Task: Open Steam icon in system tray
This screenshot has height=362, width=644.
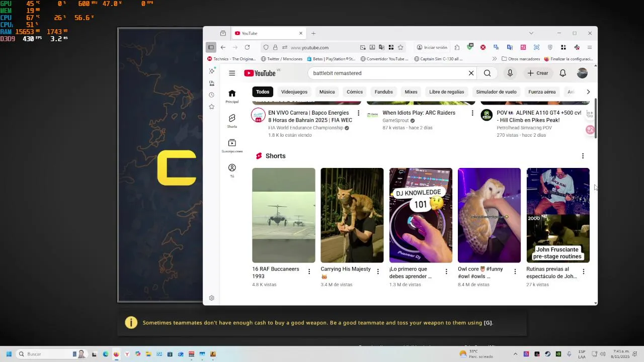Action: click(x=548, y=354)
